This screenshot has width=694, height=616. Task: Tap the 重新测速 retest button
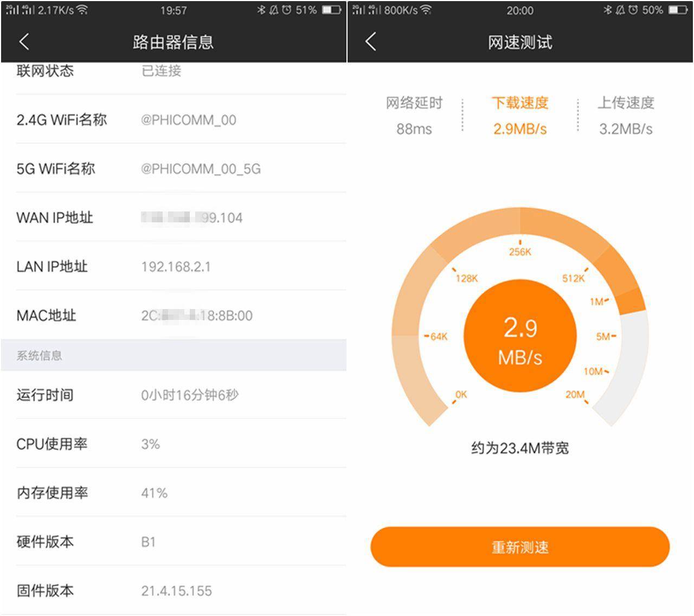520,547
